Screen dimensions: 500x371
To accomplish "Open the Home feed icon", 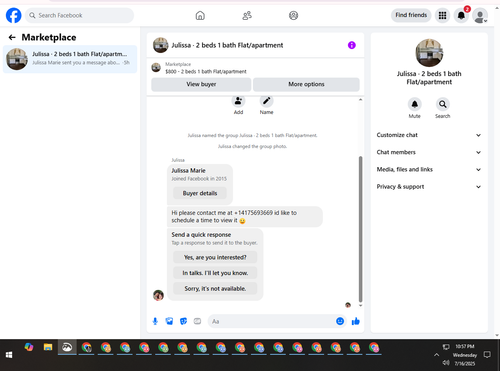I will 200,15.
